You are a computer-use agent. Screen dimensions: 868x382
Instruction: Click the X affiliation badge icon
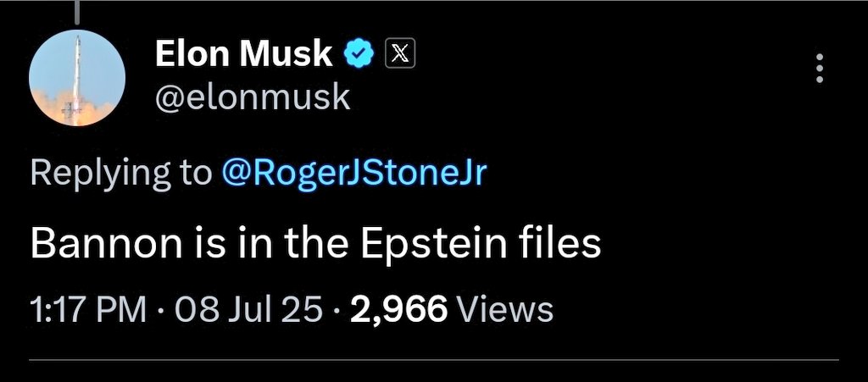click(x=399, y=55)
